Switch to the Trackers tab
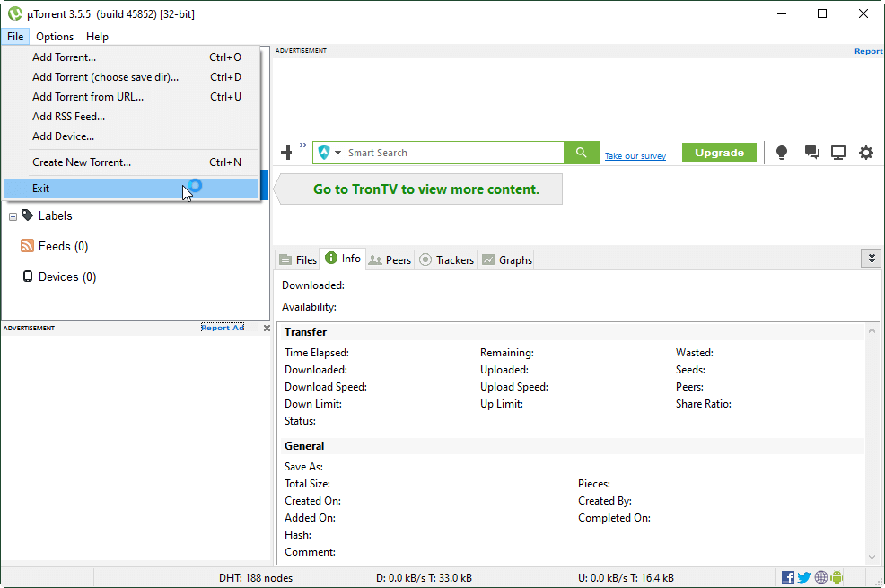This screenshot has width=885, height=588. click(446, 259)
